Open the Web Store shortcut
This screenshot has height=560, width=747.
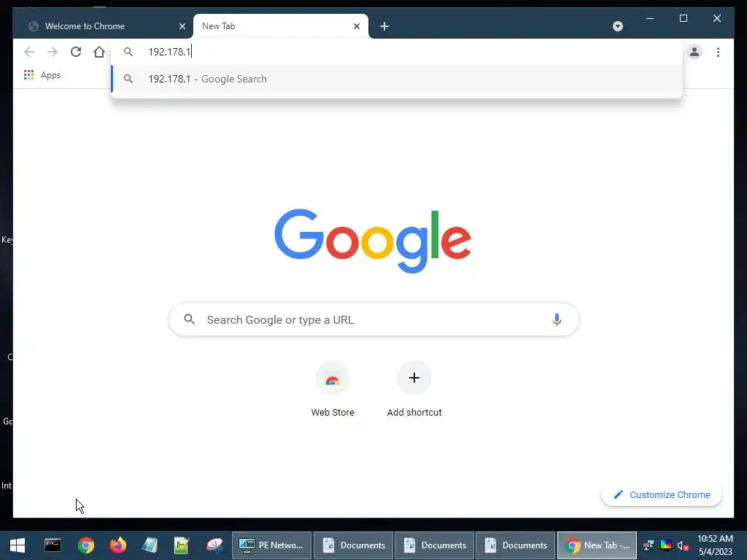[x=333, y=390]
